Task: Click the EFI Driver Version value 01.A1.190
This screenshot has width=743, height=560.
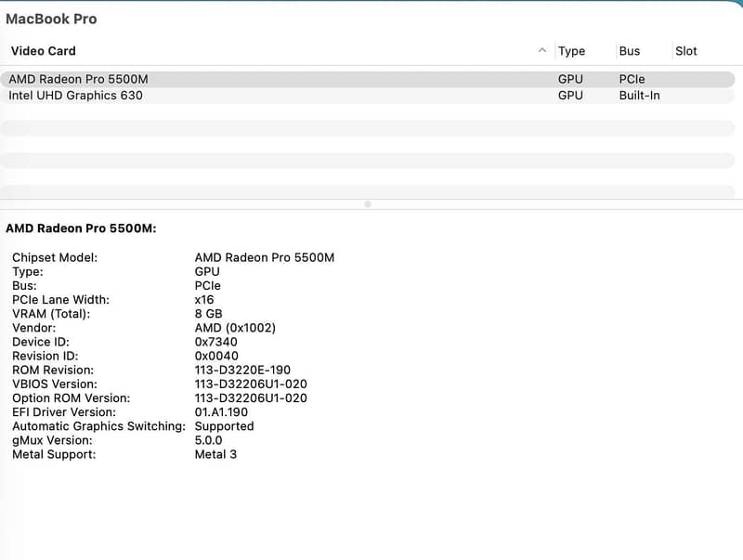Action: pos(221,412)
